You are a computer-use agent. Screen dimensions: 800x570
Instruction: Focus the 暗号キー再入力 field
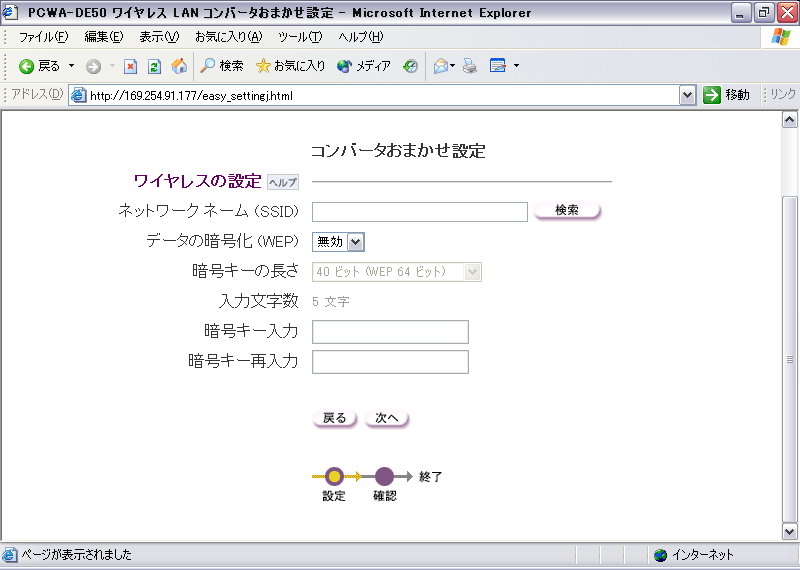tap(390, 362)
